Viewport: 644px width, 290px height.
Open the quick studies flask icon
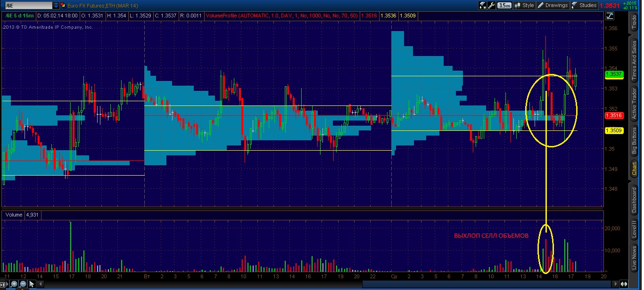tap(483, 5)
